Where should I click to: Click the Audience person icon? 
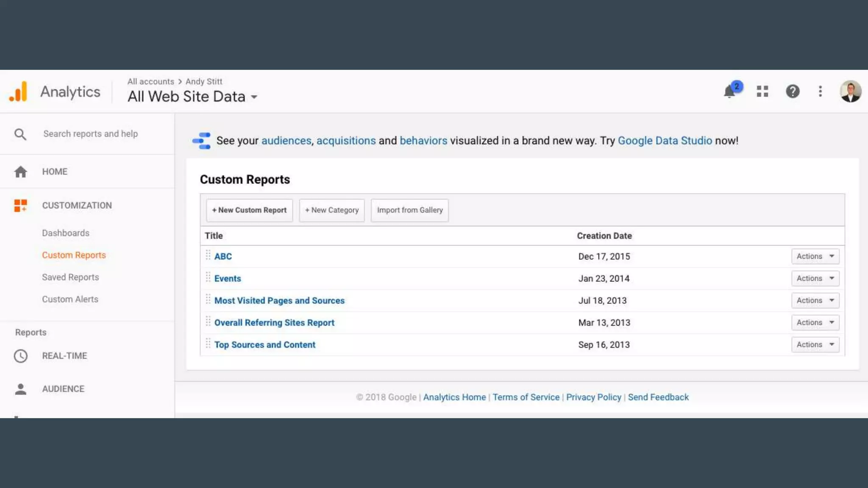20,389
